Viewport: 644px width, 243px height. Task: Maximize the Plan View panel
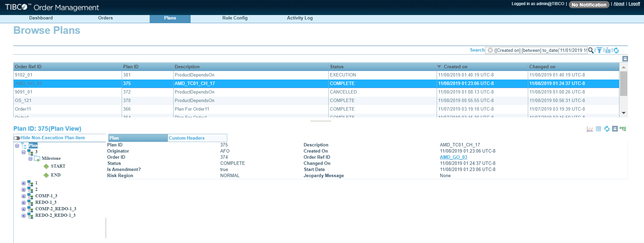pyautogui.click(x=615, y=129)
